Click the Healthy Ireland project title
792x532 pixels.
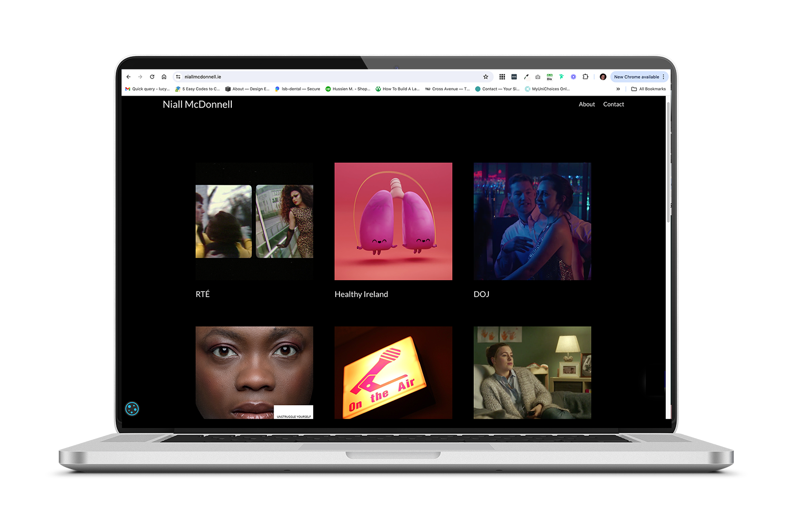[361, 294]
